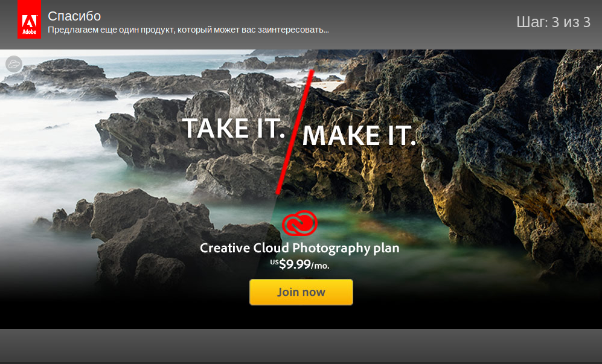
Task: Click the Adobe logo in header
Action: pos(29,19)
